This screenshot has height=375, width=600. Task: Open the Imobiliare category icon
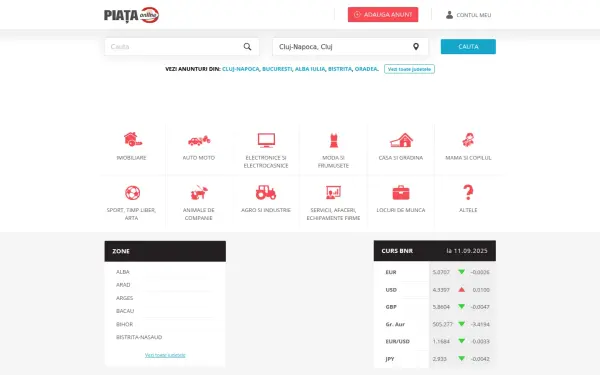(132, 140)
